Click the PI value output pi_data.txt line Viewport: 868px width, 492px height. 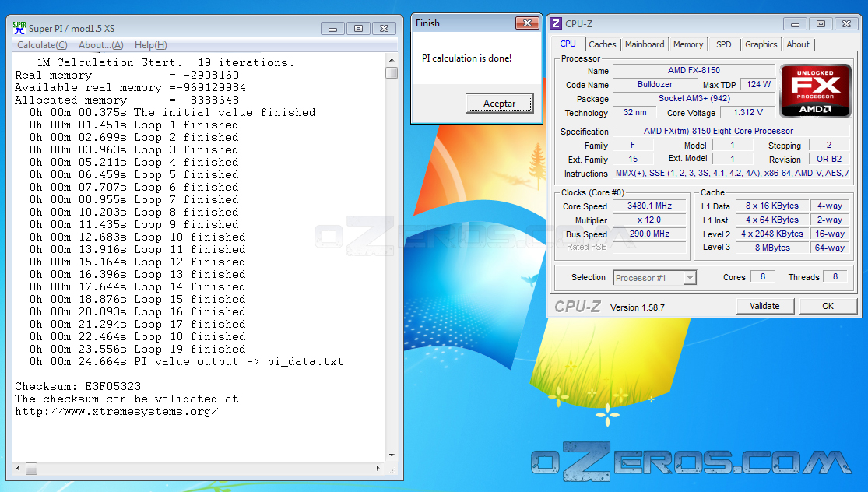187,362
